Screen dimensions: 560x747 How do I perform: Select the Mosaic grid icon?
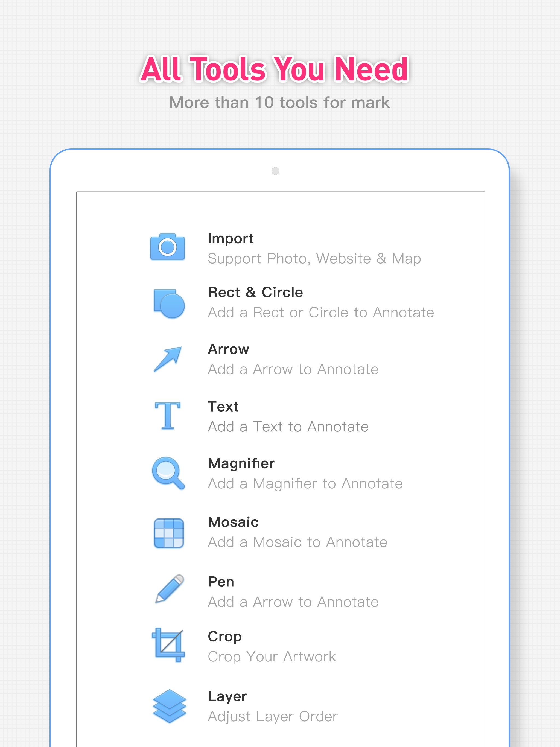(x=168, y=533)
